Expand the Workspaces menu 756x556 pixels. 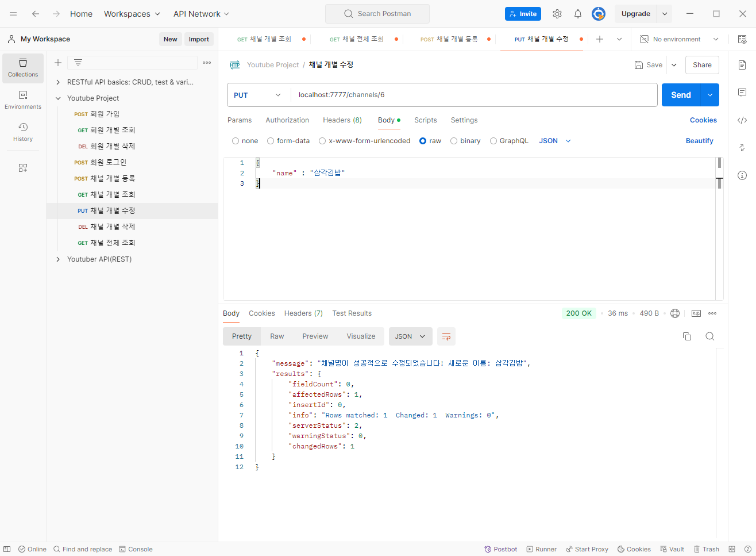[132, 14]
